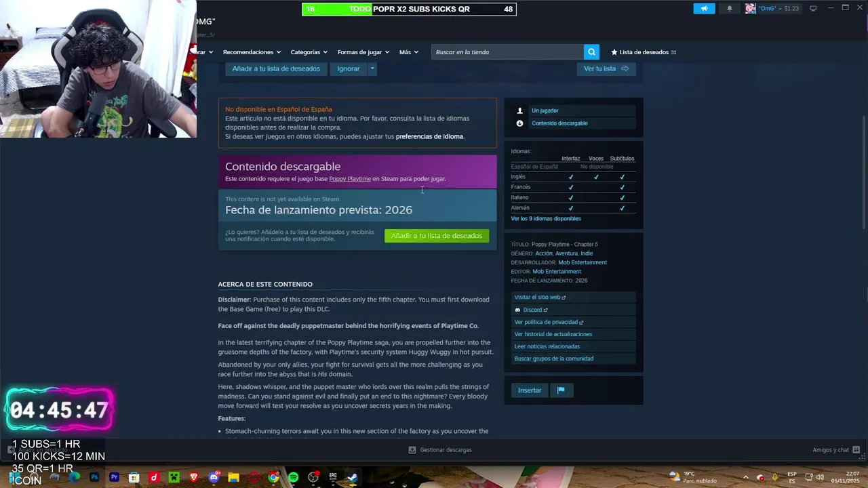
Task: Expand the Categorías menu
Action: click(x=309, y=52)
